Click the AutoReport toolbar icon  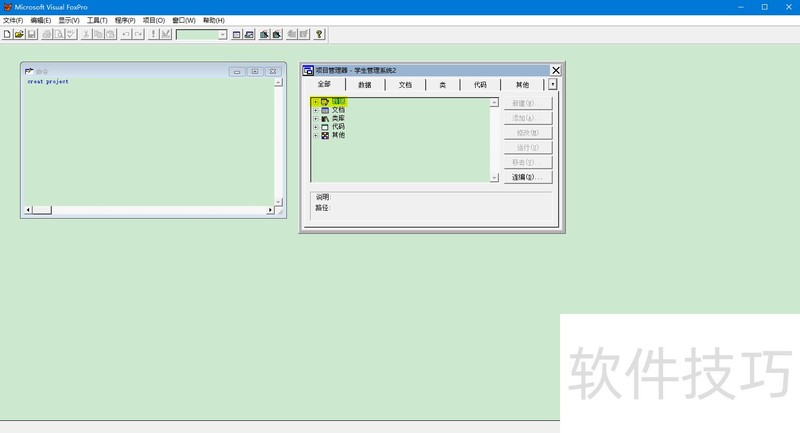[304, 34]
